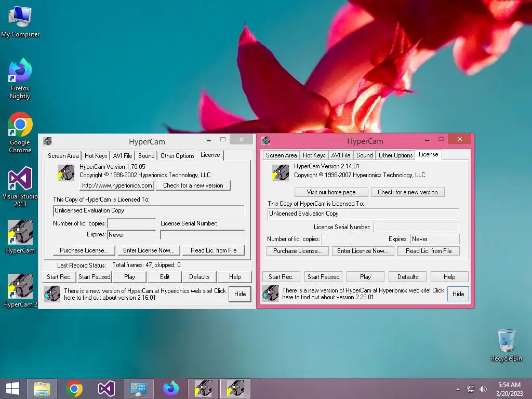Open Screen Area tab in HyperCam 2.14

pos(281,155)
